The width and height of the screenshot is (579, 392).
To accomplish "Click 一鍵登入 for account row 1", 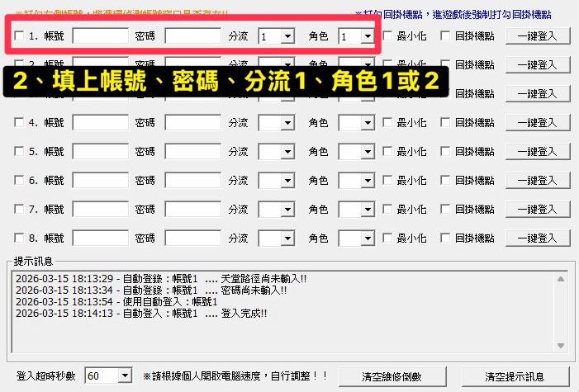I will click(538, 36).
